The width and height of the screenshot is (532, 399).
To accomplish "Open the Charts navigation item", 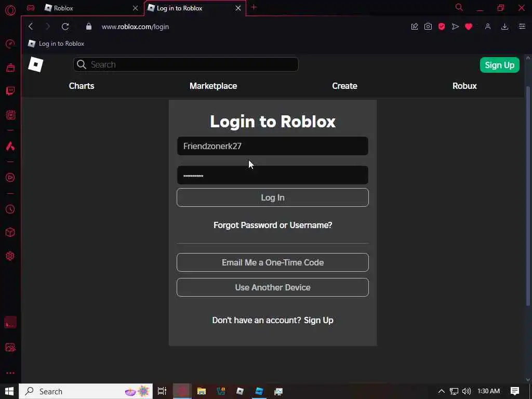I will (82, 86).
